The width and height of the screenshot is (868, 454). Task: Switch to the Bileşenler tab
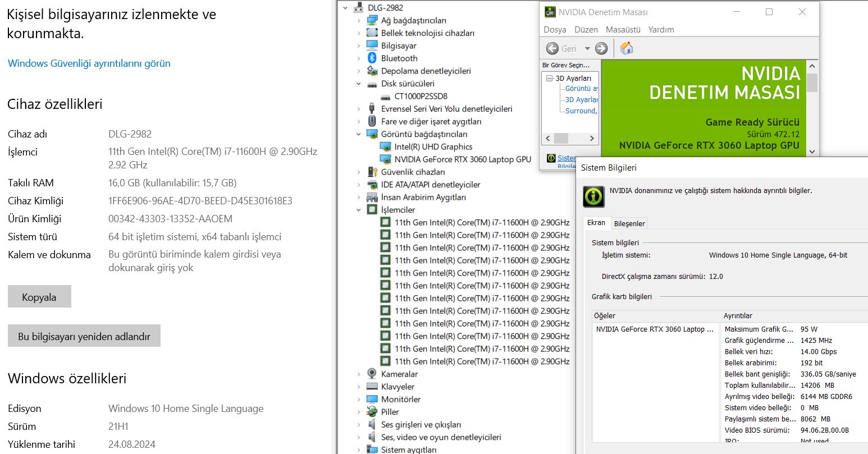coord(629,223)
